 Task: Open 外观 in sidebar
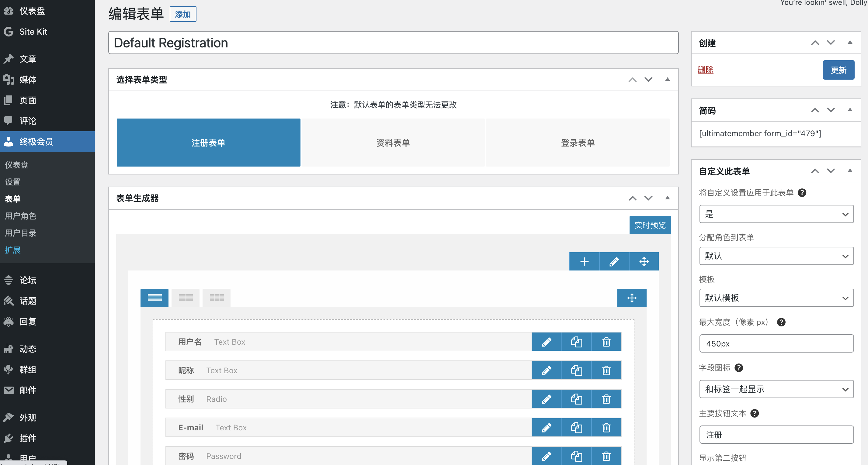tap(28, 418)
